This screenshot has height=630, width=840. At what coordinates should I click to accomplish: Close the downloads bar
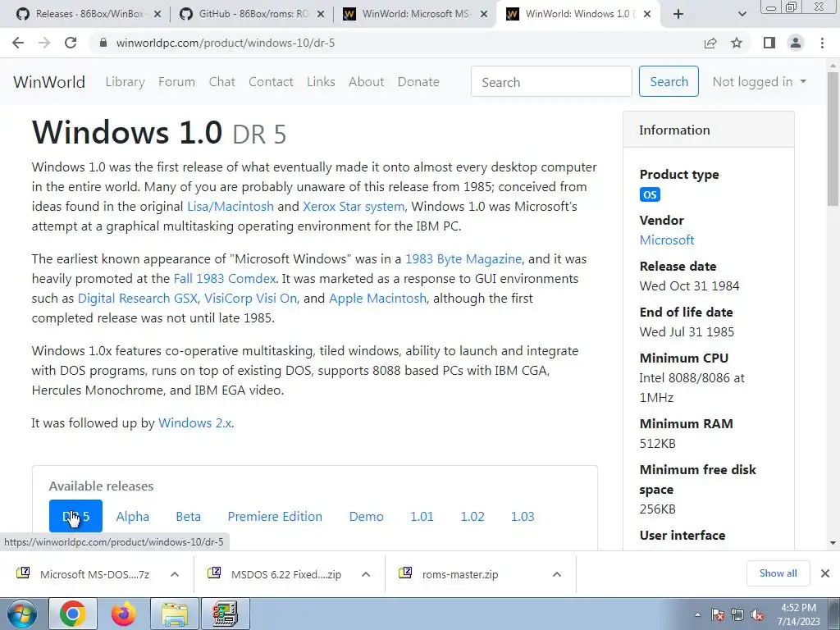[825, 573]
